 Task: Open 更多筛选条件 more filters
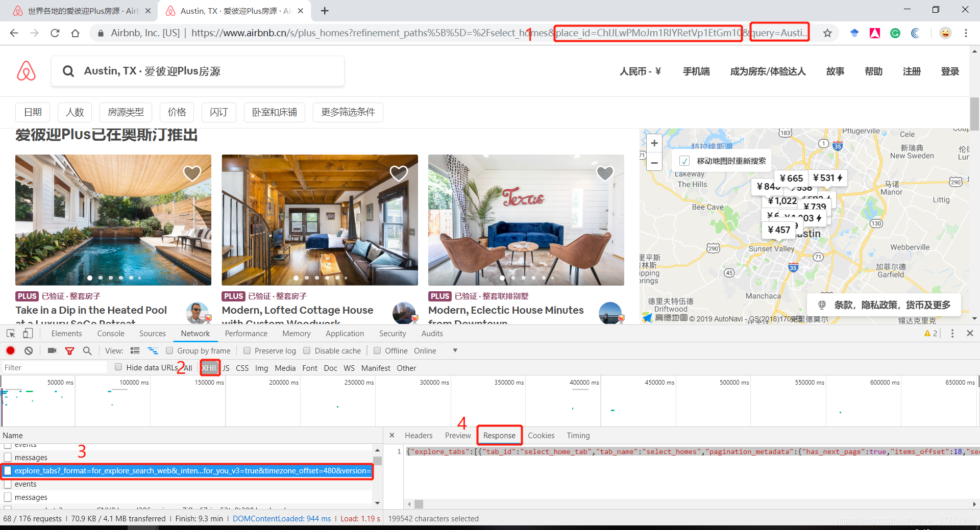[x=348, y=112]
